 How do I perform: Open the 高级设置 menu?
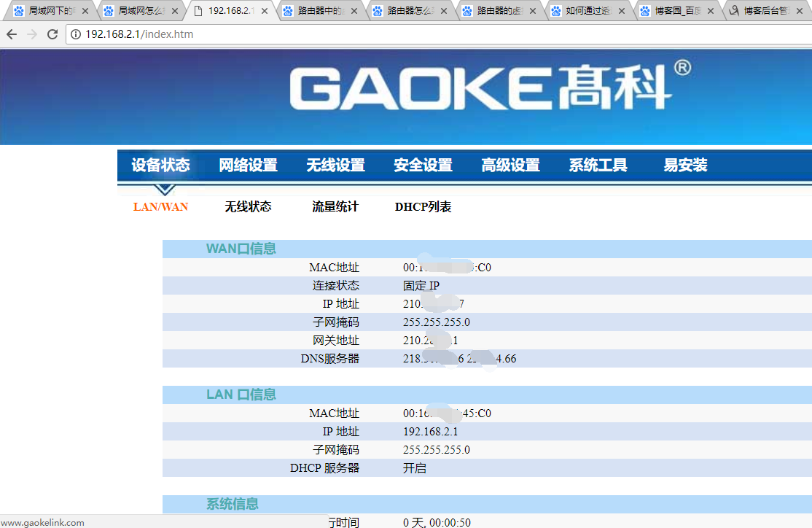(511, 166)
